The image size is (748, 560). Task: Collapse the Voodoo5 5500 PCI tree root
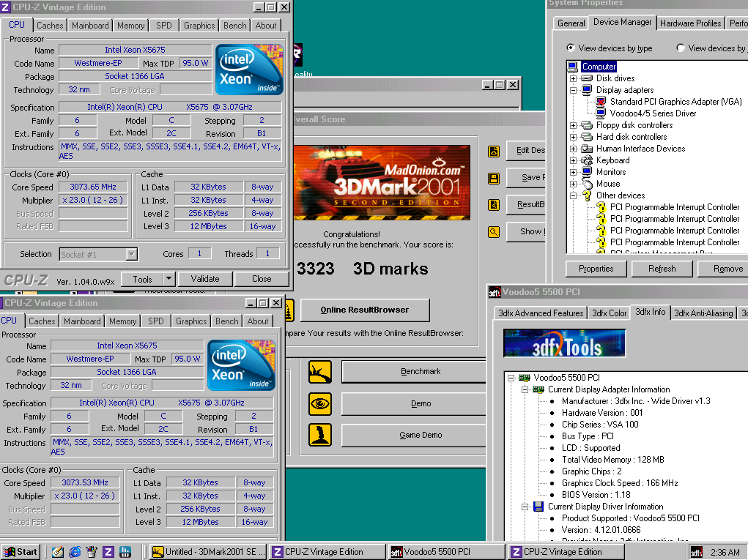coord(511,378)
